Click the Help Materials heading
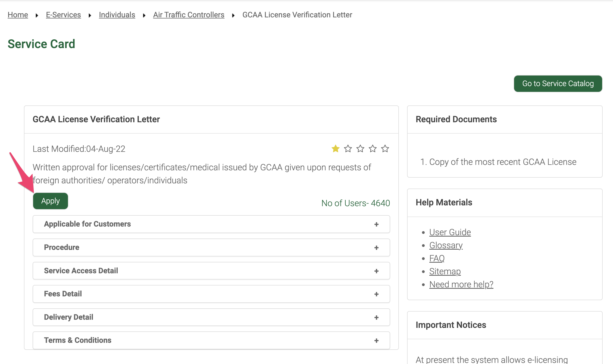613x364 pixels. pos(444,202)
